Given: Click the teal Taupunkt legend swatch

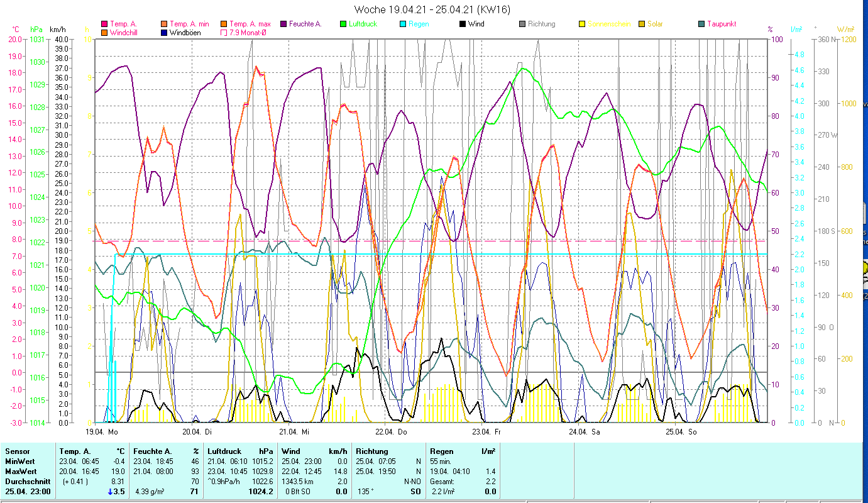Looking at the screenshot, I should 701,24.
